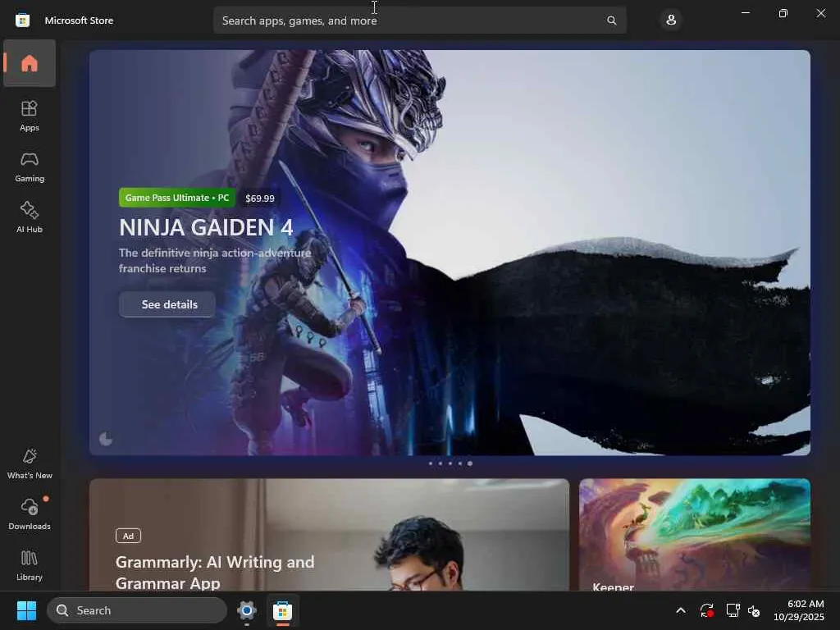Open the AI Hub page

click(x=30, y=217)
